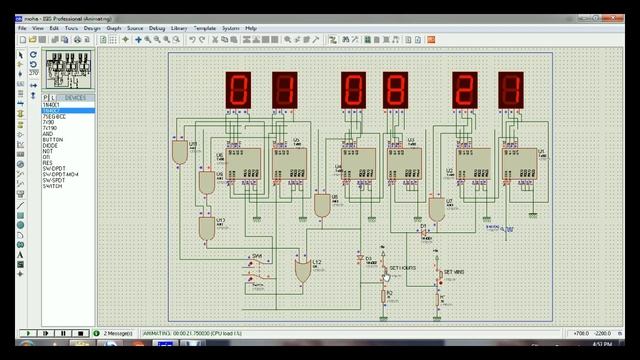Screen dimensions: 640x360
Task: Redo the last undone action
Action: [202, 40]
